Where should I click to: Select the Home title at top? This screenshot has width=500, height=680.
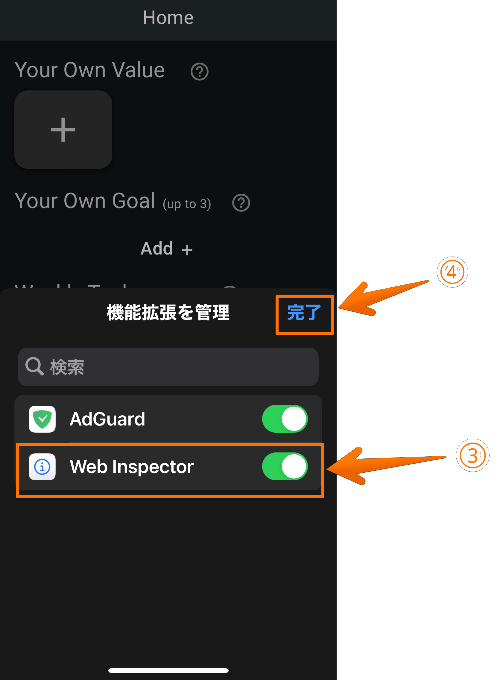coord(168,18)
